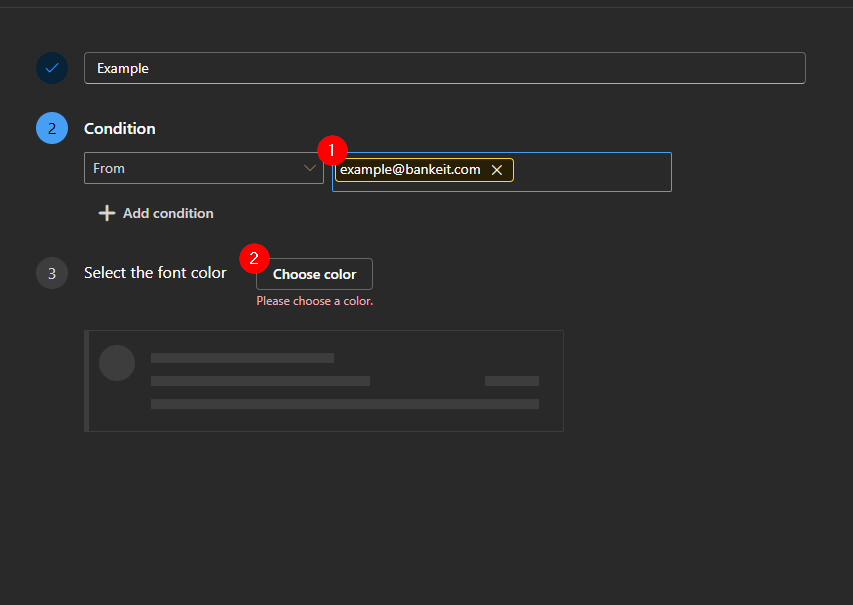Image resolution: width=853 pixels, height=605 pixels.
Task: Remove the example@bankeit.com chip with its X
Action: 497,170
